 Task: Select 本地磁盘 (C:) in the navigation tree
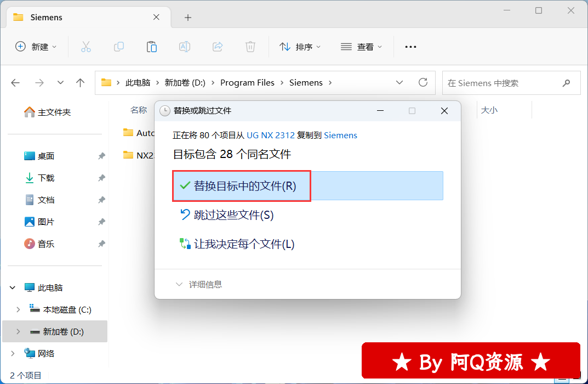tap(67, 310)
